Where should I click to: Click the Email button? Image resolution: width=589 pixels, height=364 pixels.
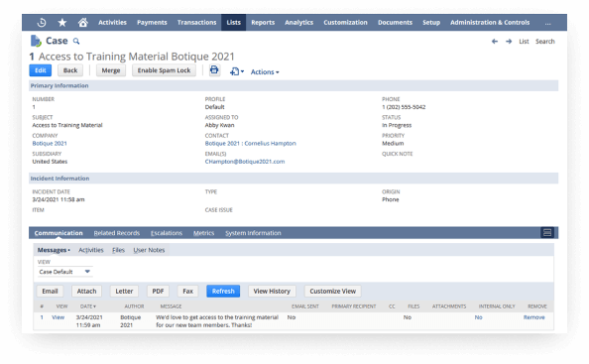coord(50,292)
